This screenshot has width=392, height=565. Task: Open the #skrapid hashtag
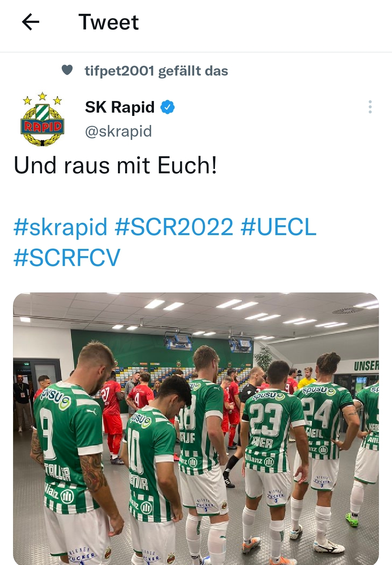(x=61, y=227)
